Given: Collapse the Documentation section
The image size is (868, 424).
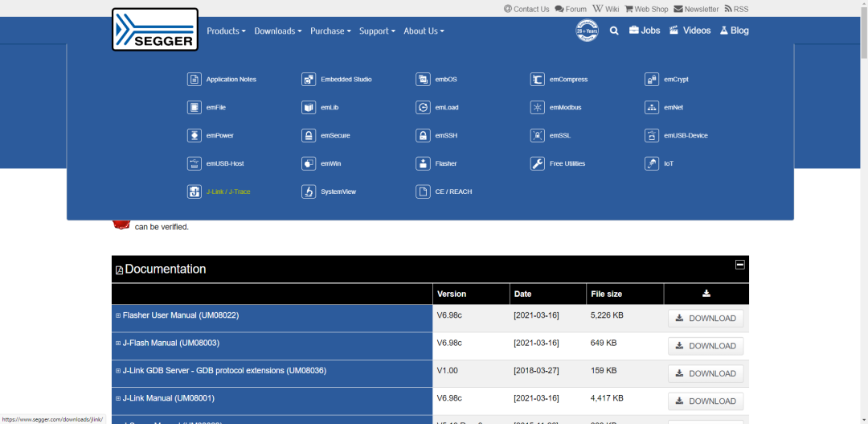Looking at the screenshot, I should pos(739,265).
